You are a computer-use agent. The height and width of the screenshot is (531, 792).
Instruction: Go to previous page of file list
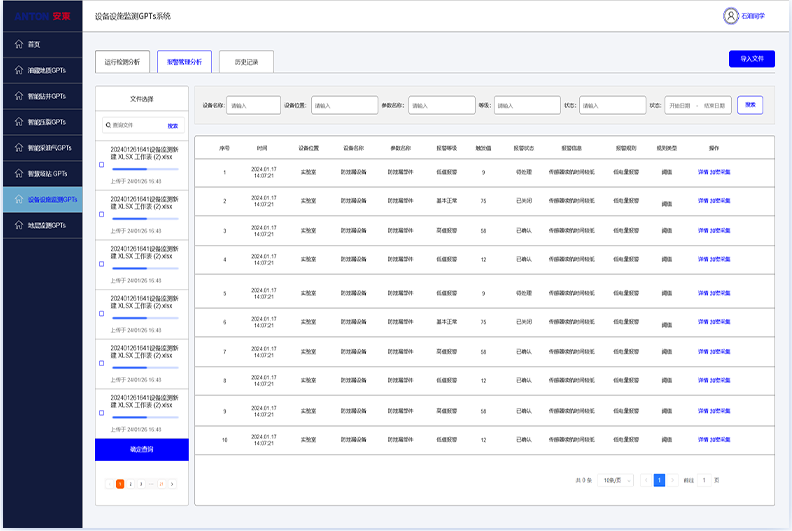click(x=109, y=484)
